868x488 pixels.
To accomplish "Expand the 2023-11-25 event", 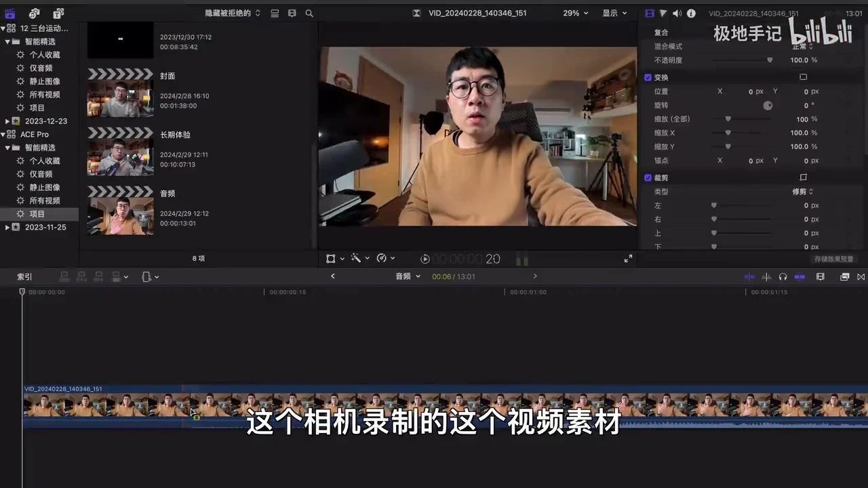I will point(7,227).
